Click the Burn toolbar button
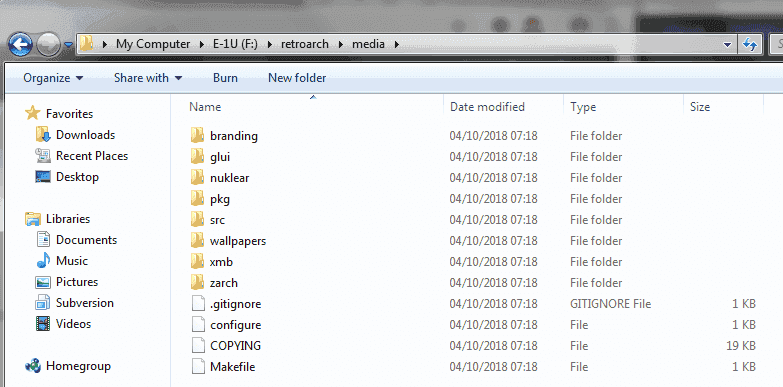Image resolution: width=783 pixels, height=387 pixels. click(x=225, y=78)
